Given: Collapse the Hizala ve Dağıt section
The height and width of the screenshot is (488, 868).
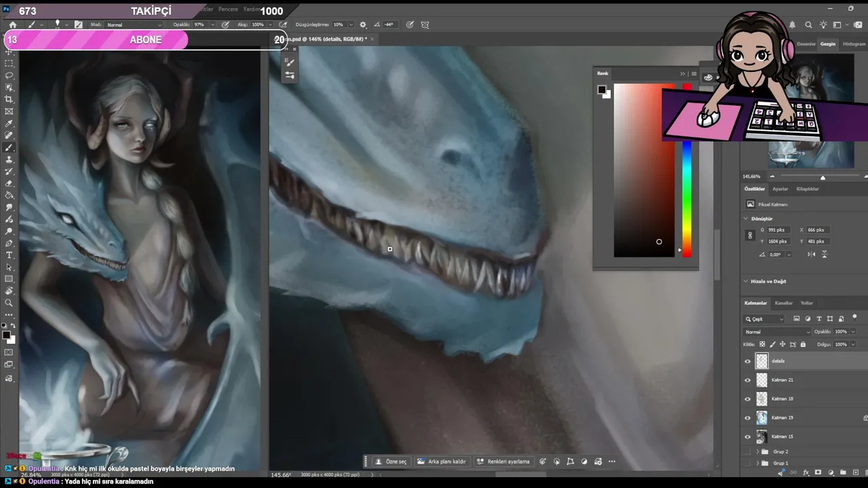Looking at the screenshot, I should click(x=746, y=281).
